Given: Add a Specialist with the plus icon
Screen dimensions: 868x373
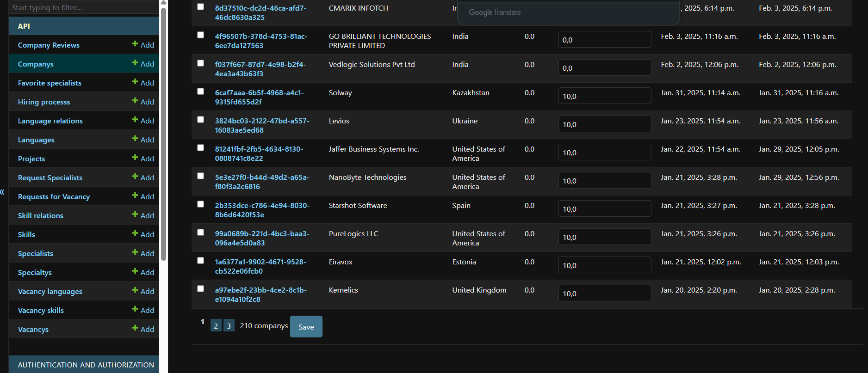Looking at the screenshot, I should 135,252.
